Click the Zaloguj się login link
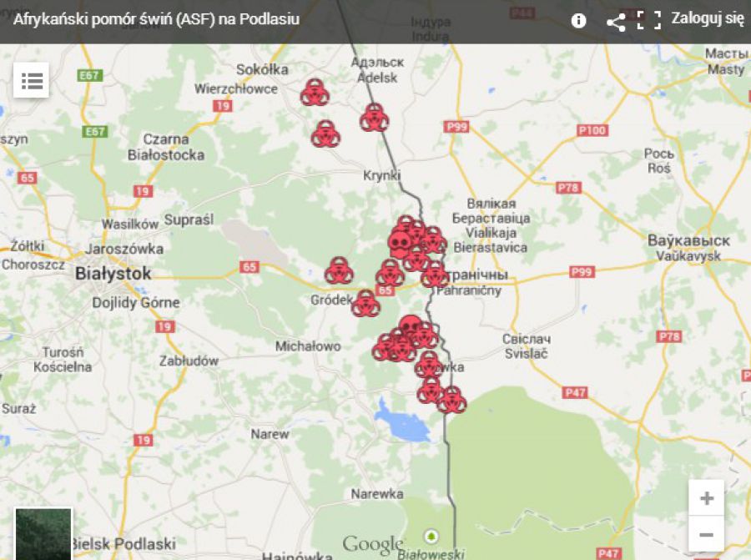The image size is (751, 560). (x=708, y=20)
